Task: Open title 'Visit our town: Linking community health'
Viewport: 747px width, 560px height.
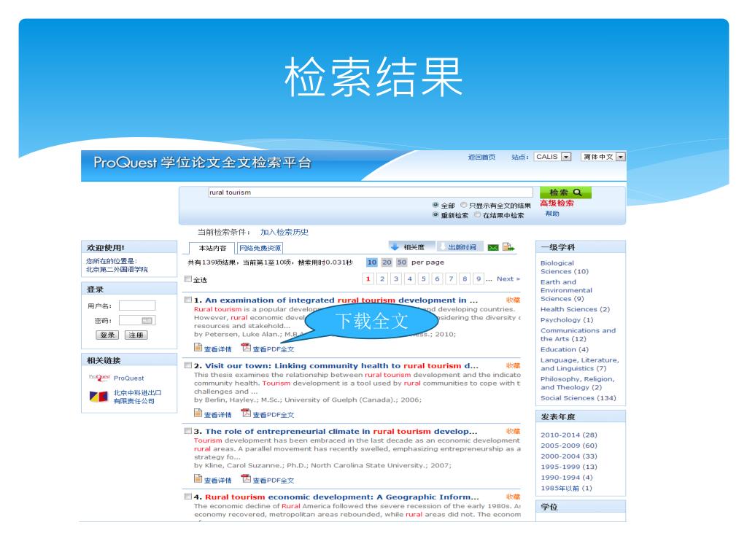Action: 341,366
